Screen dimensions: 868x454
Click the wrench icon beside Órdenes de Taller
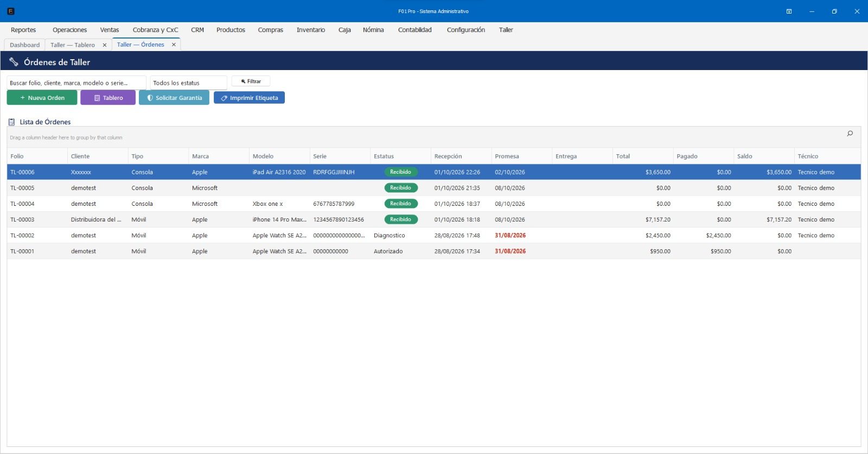[14, 62]
